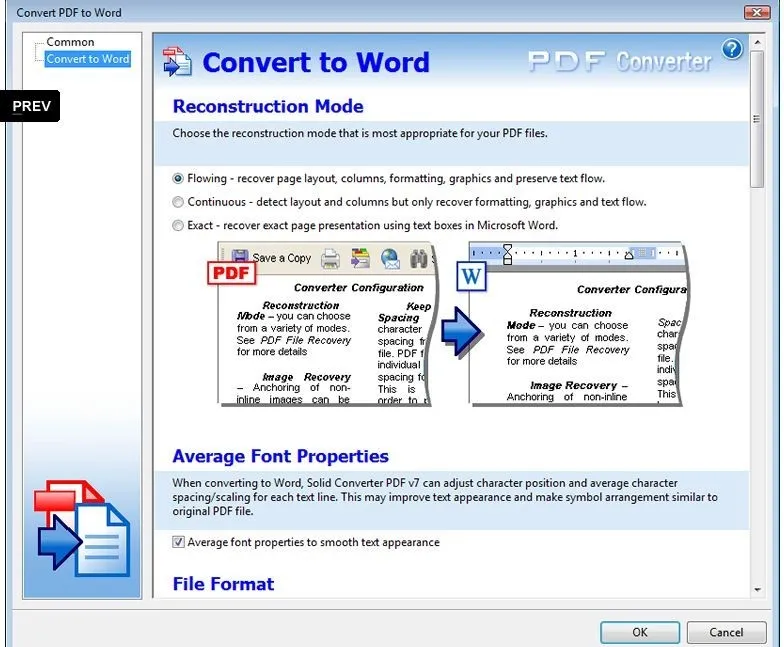Click the PDF badge on preview image
Viewport: 784px width, 647px height.
(231, 273)
